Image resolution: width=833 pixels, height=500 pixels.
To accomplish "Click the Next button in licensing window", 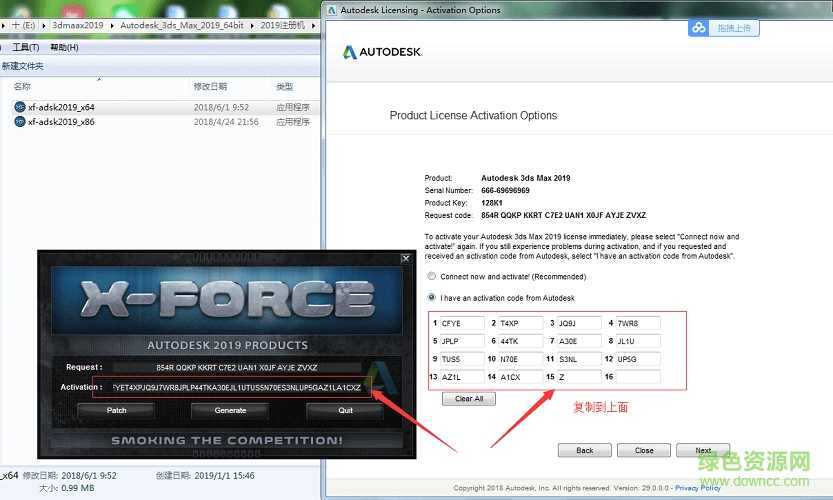I will tap(703, 450).
